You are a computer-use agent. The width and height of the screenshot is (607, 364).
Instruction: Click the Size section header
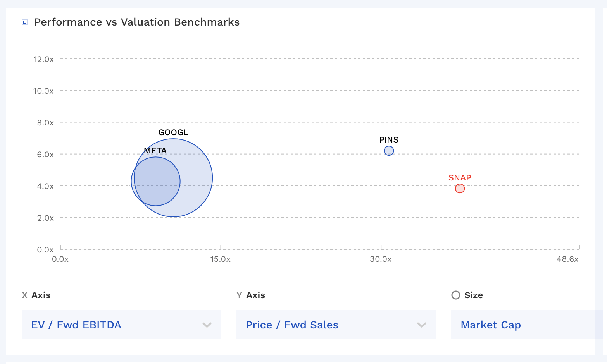coord(473,295)
